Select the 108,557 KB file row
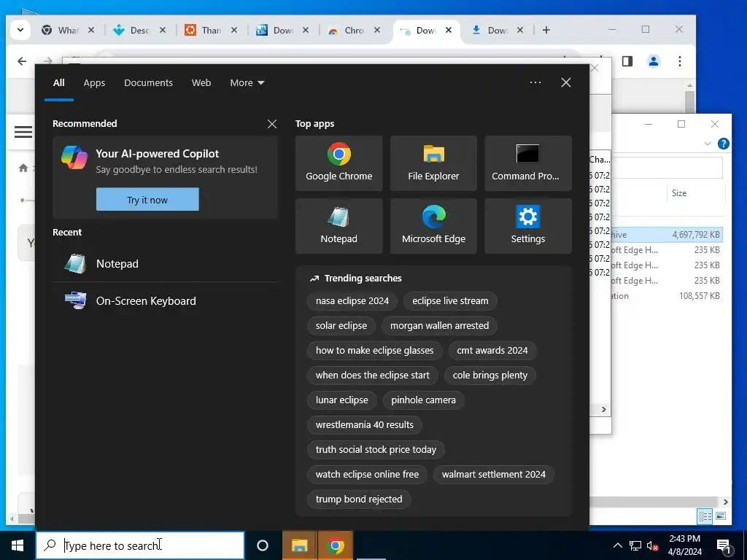The height and width of the screenshot is (560, 747). click(667, 296)
